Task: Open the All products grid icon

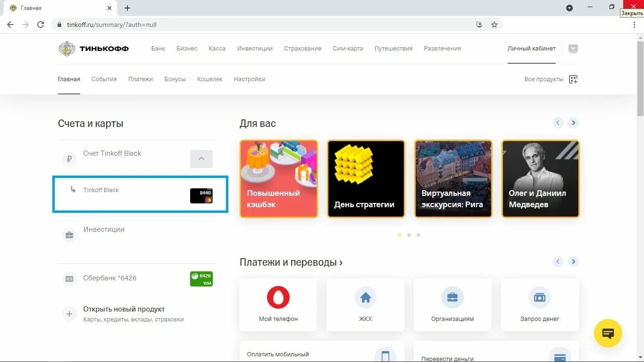Action: [x=573, y=79]
